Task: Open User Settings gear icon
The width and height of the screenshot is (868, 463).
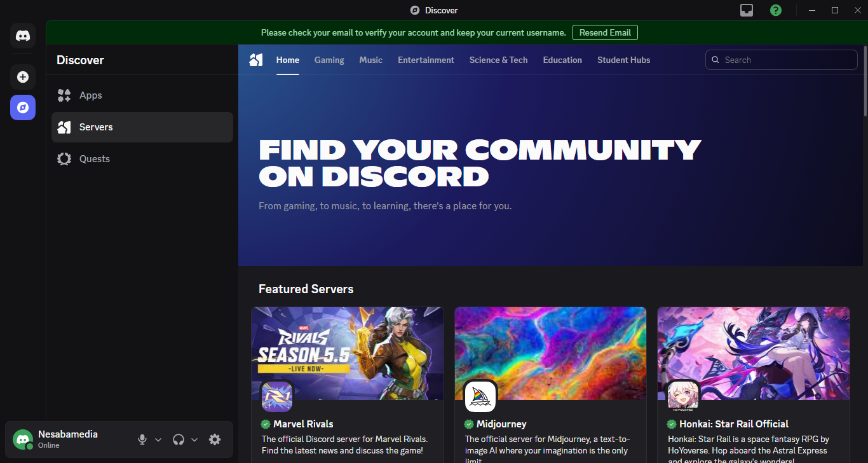Action: coord(215,439)
